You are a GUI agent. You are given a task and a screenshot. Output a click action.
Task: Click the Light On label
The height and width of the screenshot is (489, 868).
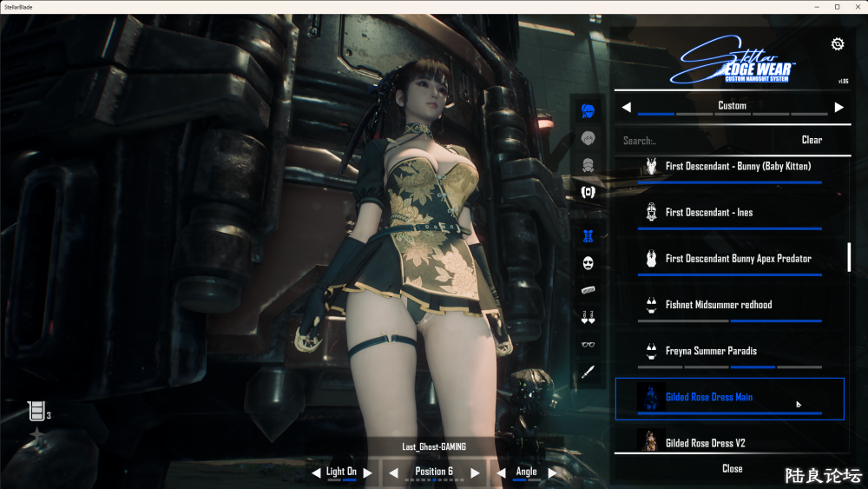[341, 472]
